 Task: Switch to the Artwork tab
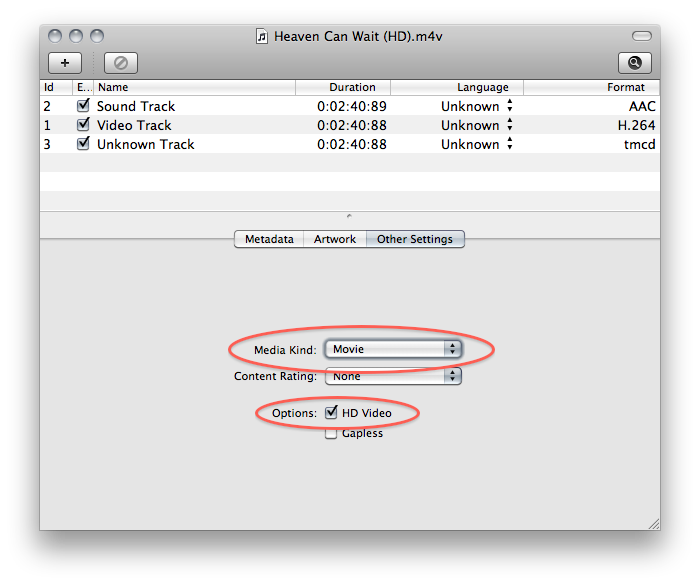coord(335,239)
